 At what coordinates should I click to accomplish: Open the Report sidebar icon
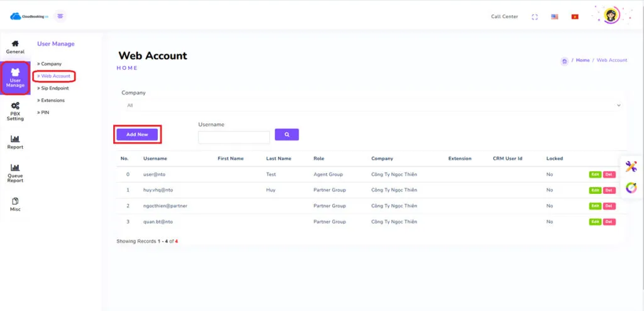[15, 142]
